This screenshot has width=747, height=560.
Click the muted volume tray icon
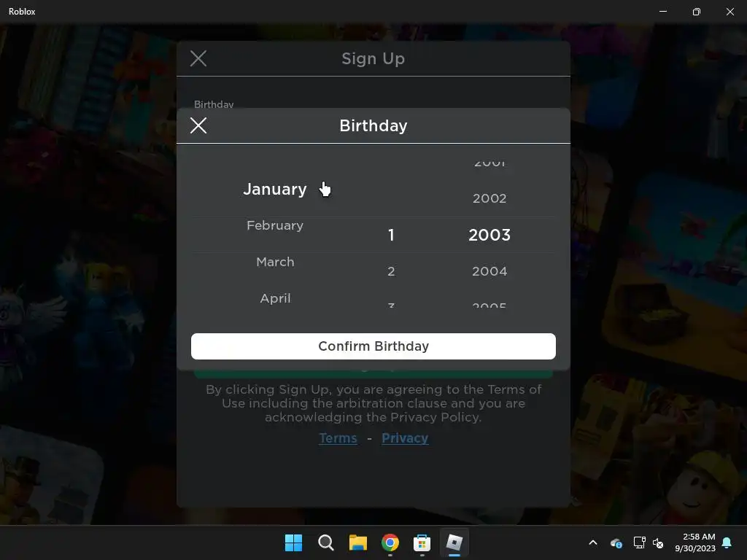pyautogui.click(x=658, y=542)
